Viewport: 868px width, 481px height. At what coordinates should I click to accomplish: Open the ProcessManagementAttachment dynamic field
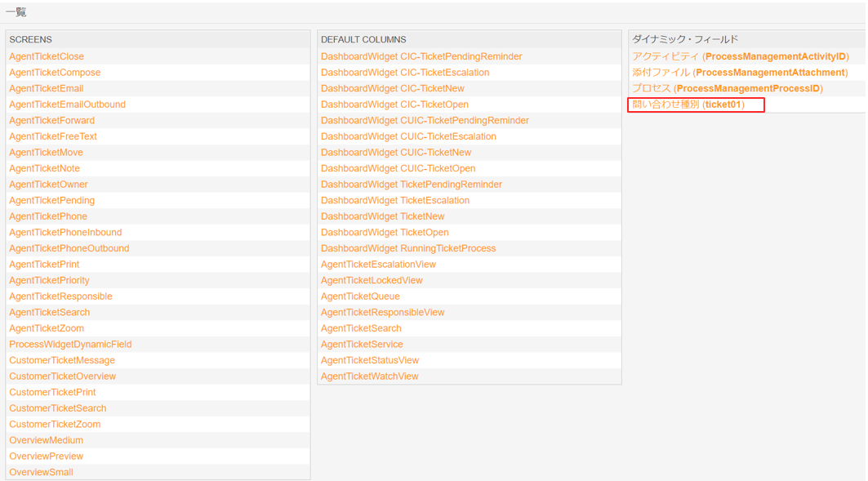(x=740, y=73)
